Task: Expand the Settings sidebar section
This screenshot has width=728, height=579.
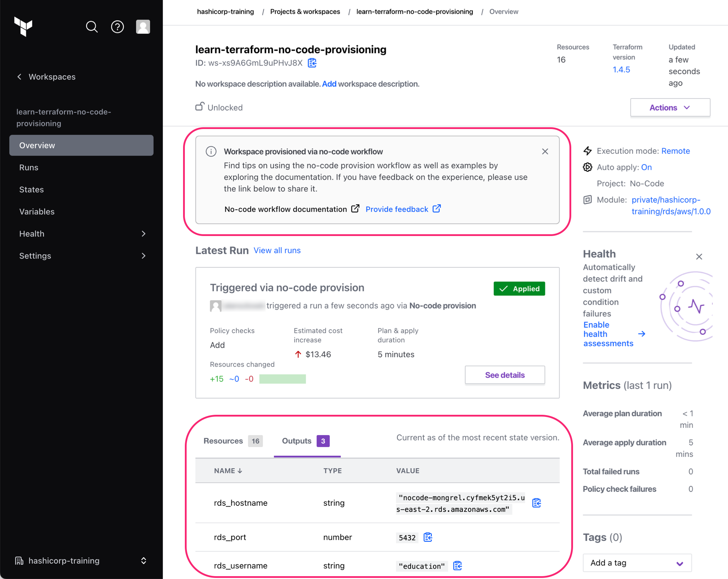Action: tap(81, 256)
